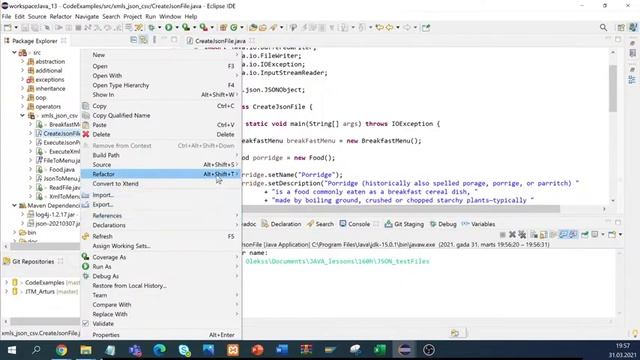640x360 pixels.
Task: Click the Coverage run toolbar icon
Action: [x=186, y=27]
